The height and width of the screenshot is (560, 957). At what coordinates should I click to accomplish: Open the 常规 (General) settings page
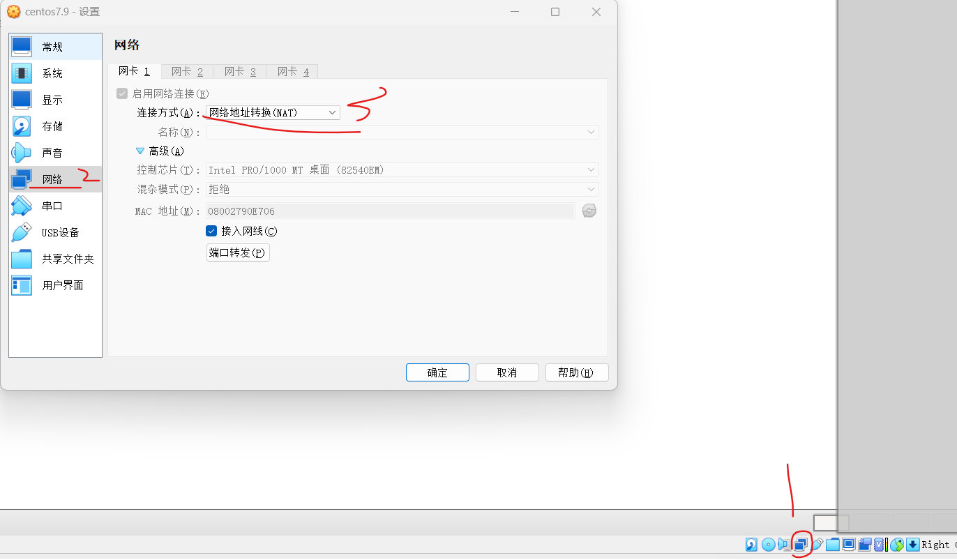51,46
